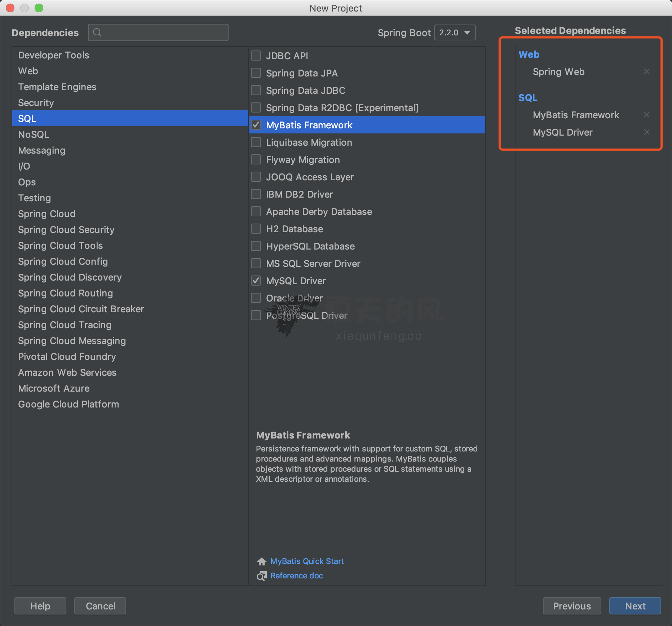
Task: Tick the PostgreSQL Driver checkbox
Action: (x=256, y=315)
